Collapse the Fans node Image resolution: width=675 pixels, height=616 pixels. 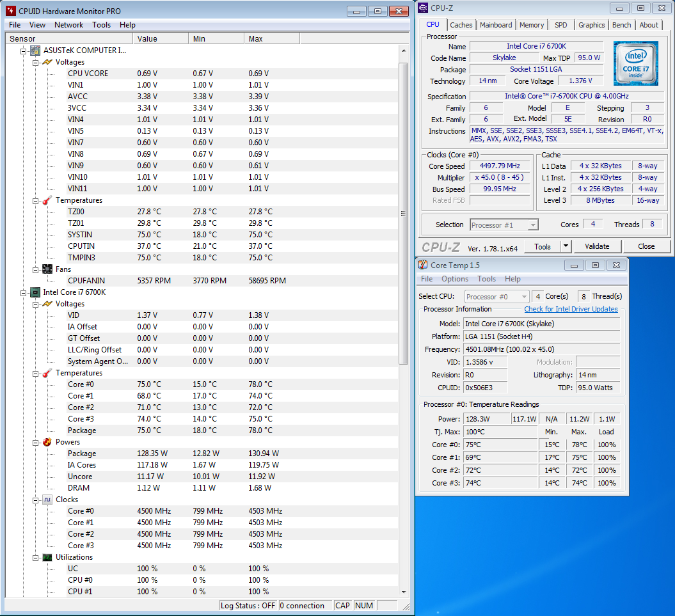(x=35, y=270)
